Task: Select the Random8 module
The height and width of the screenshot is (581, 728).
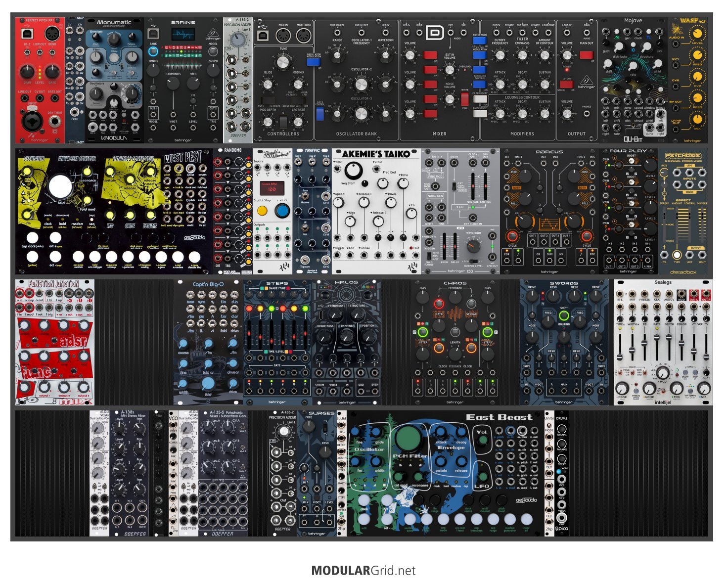Action: pyautogui.click(x=233, y=211)
